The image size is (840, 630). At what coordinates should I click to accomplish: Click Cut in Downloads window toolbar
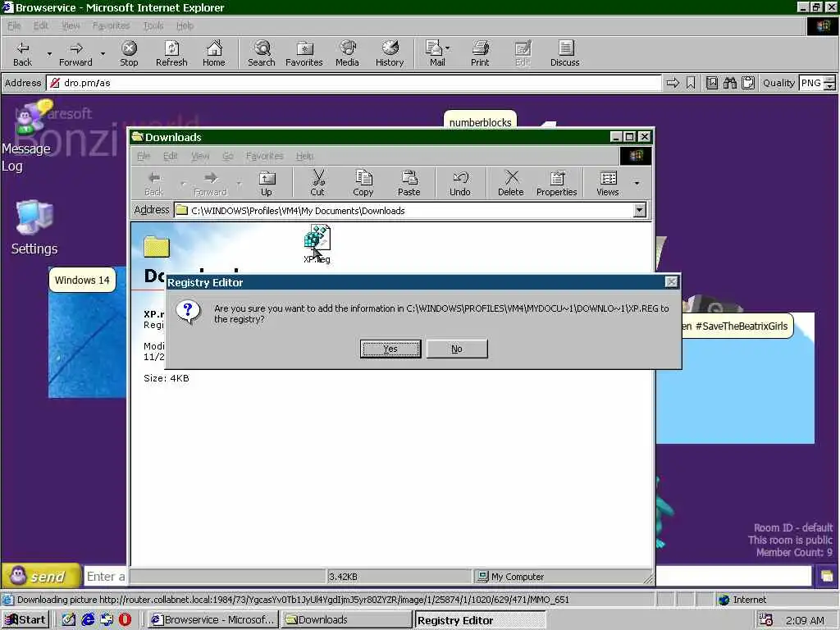pos(317,183)
